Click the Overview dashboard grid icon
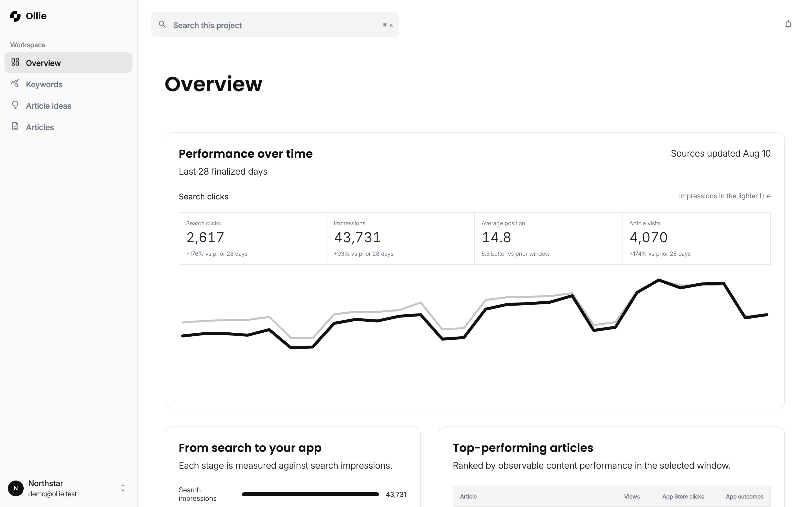Image resolution: width=812 pixels, height=507 pixels. [x=15, y=62]
